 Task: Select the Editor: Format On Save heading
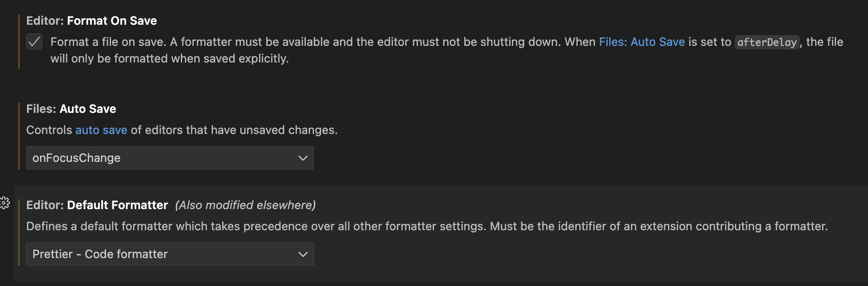point(91,21)
